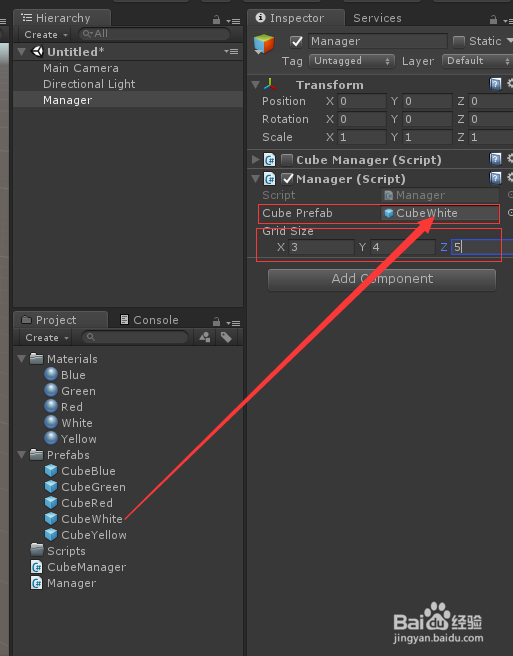Search by label in Project panel
513x656 pixels.
coord(226,337)
